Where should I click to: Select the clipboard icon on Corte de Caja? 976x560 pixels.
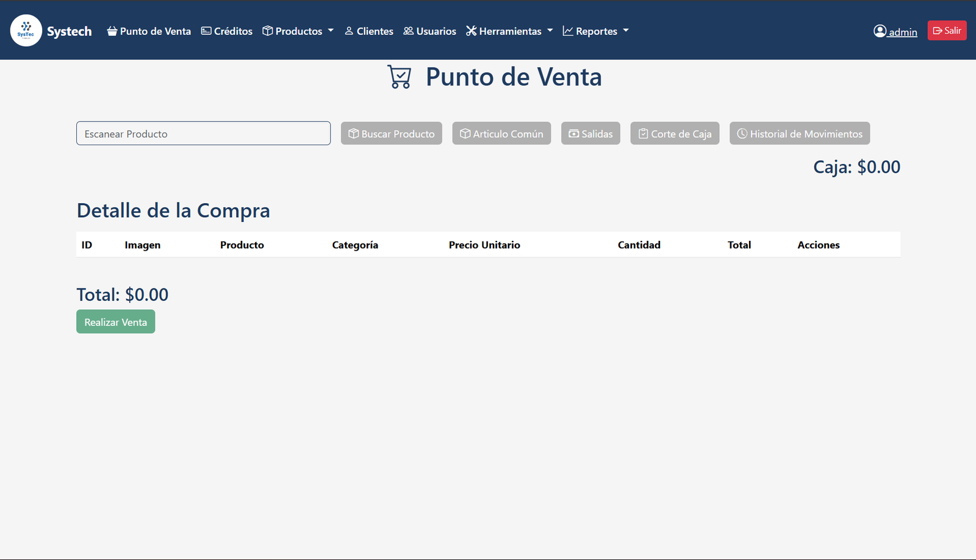pyautogui.click(x=642, y=133)
